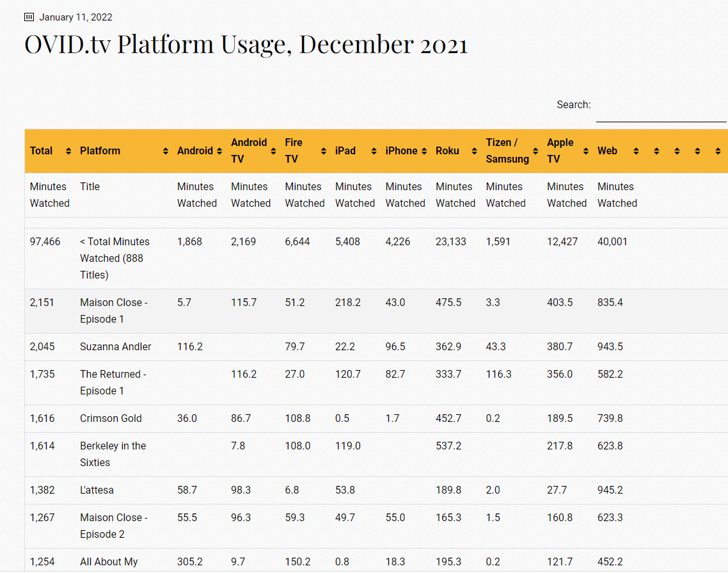Click the Apple TV total value 12,427
This screenshot has height=573, width=728.
[562, 241]
